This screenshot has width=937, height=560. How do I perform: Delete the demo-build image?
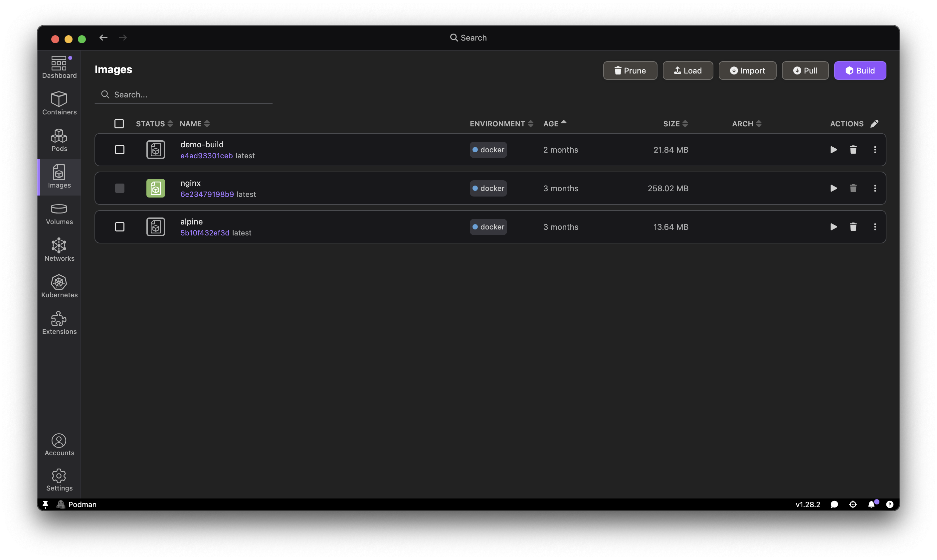point(853,149)
